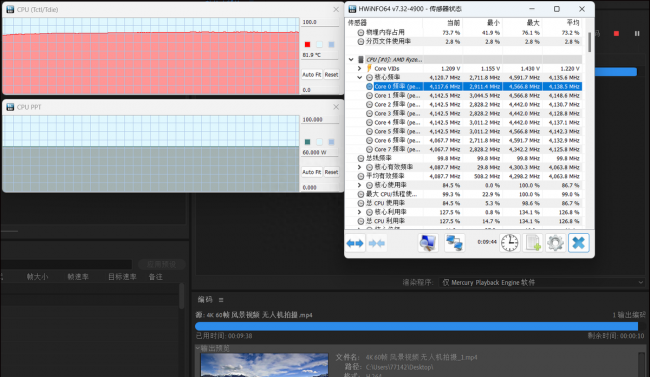650x377 pixels.
Task: Shrink sensor columns with the inward arrows
Action: click(x=376, y=243)
